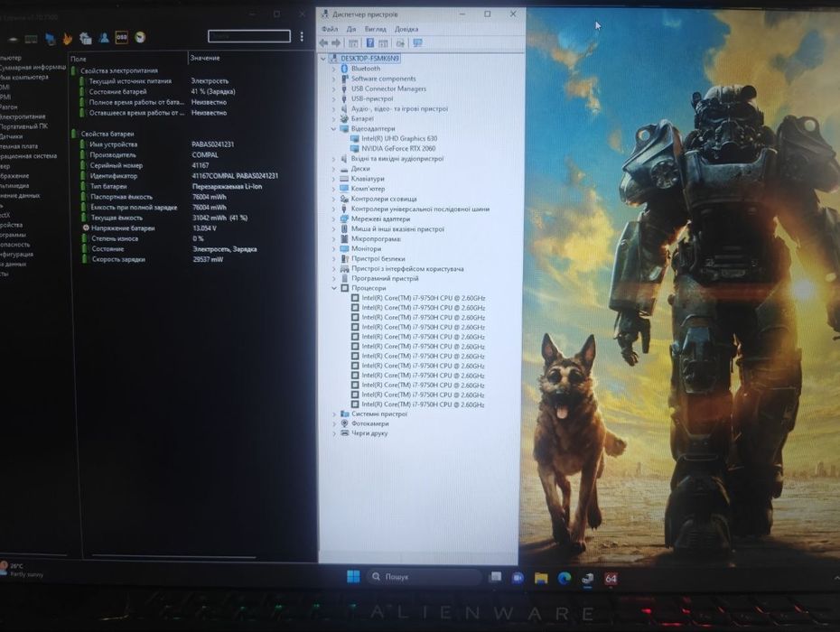This screenshot has width=840, height=632.
Task: Click the Системні пристрої category
Action: tap(379, 414)
